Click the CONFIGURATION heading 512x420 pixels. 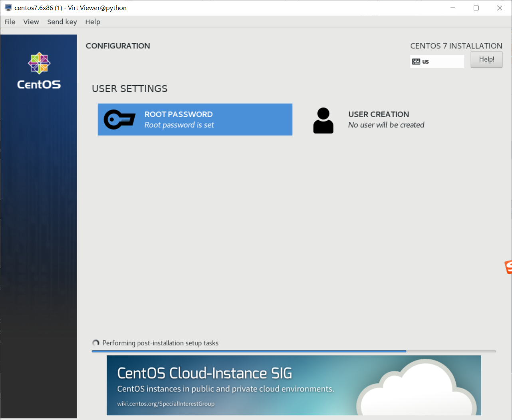(118, 46)
